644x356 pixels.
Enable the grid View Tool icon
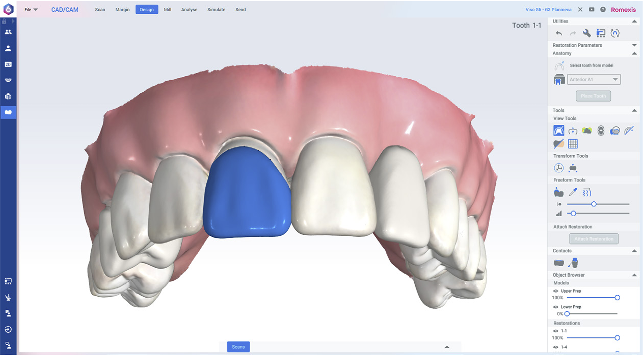click(x=573, y=143)
